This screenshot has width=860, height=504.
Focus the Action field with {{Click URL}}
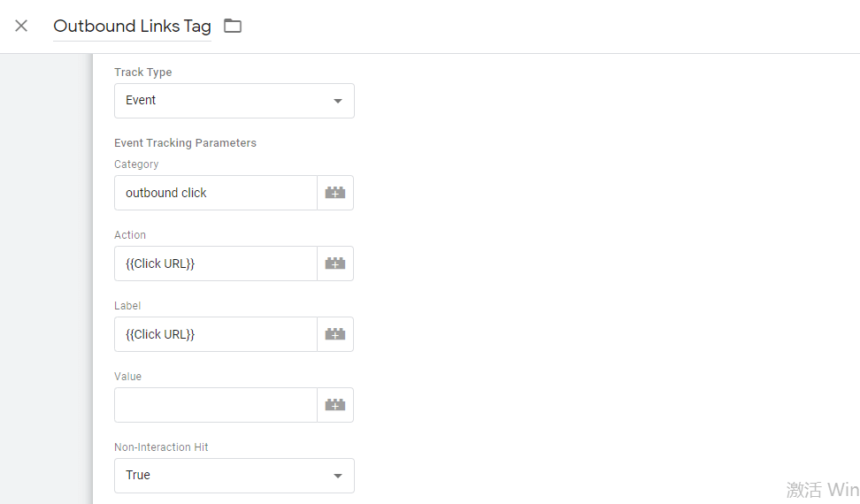(216, 263)
